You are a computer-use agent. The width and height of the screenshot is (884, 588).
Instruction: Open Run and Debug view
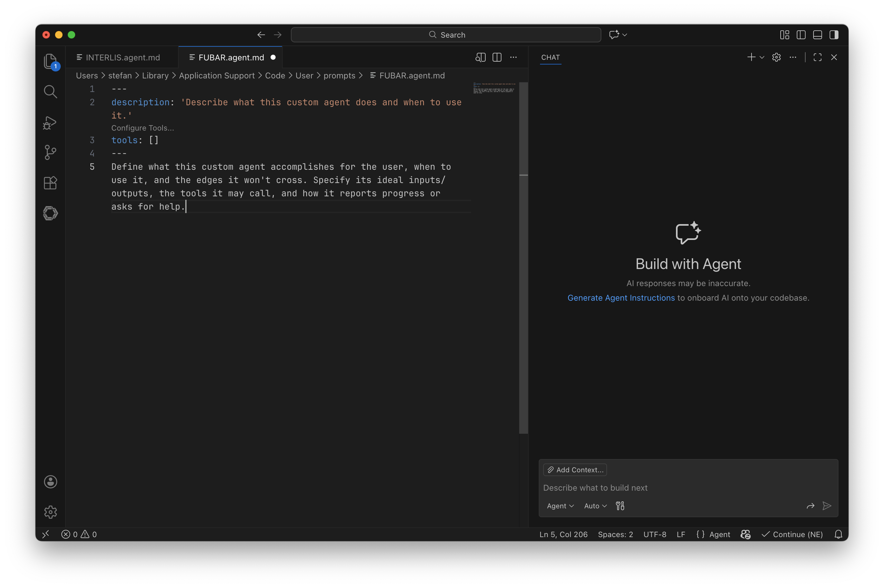[x=50, y=122]
